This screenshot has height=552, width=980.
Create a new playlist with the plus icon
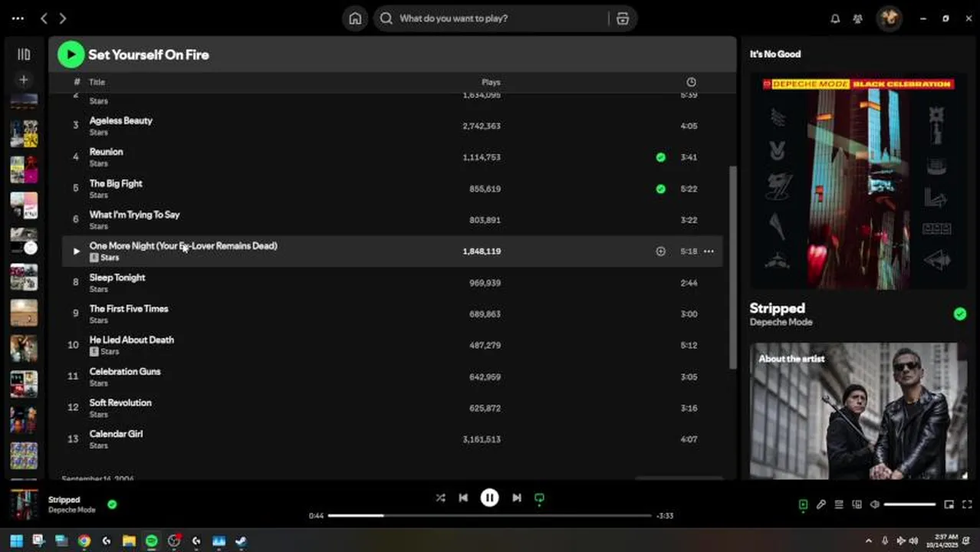click(x=24, y=80)
